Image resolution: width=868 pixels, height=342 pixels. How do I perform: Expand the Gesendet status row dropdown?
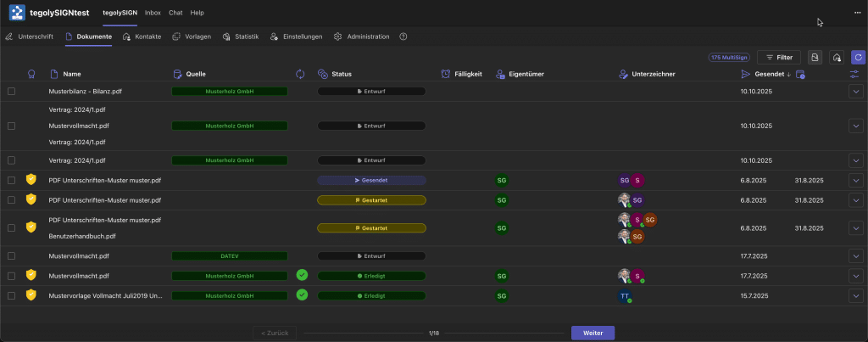[x=854, y=180]
